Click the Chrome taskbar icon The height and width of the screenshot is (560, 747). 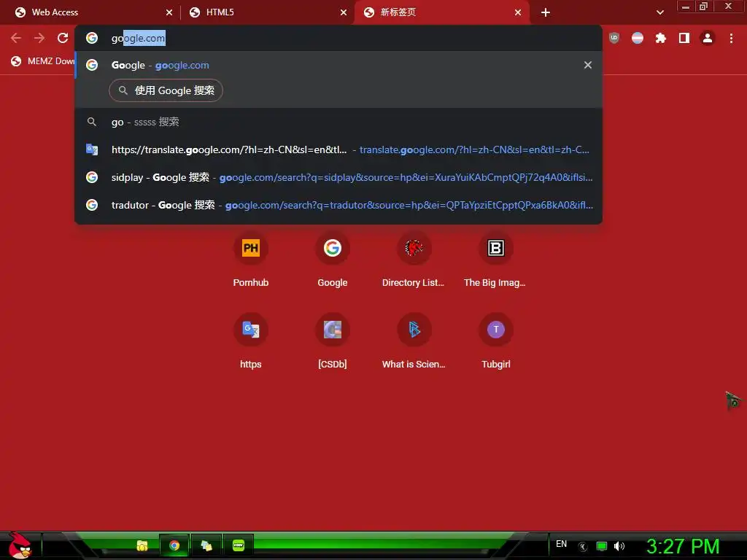point(174,545)
